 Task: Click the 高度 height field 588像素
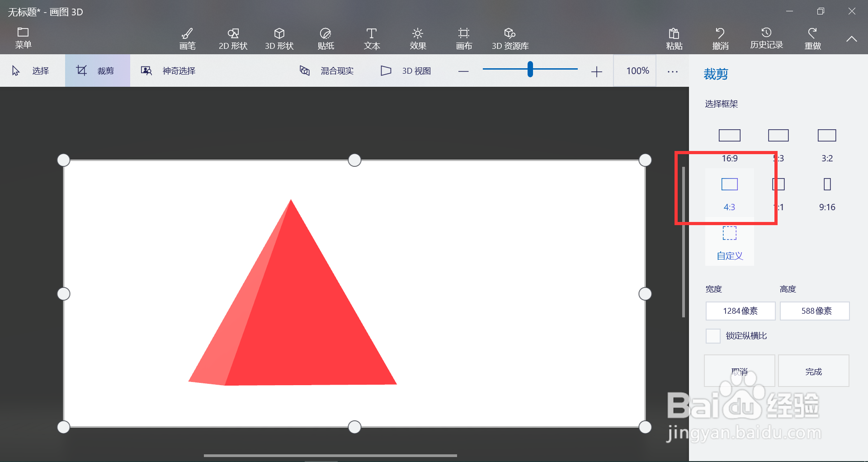815,311
